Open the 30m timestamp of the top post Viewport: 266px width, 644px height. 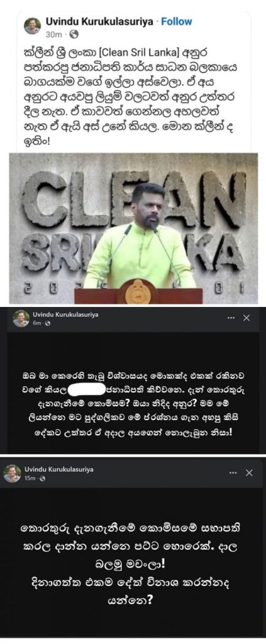pyautogui.click(x=54, y=34)
